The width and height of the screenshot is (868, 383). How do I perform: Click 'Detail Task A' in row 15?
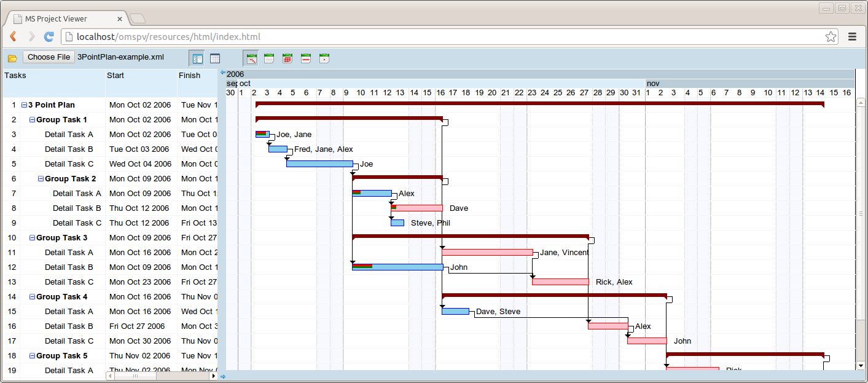69,312
